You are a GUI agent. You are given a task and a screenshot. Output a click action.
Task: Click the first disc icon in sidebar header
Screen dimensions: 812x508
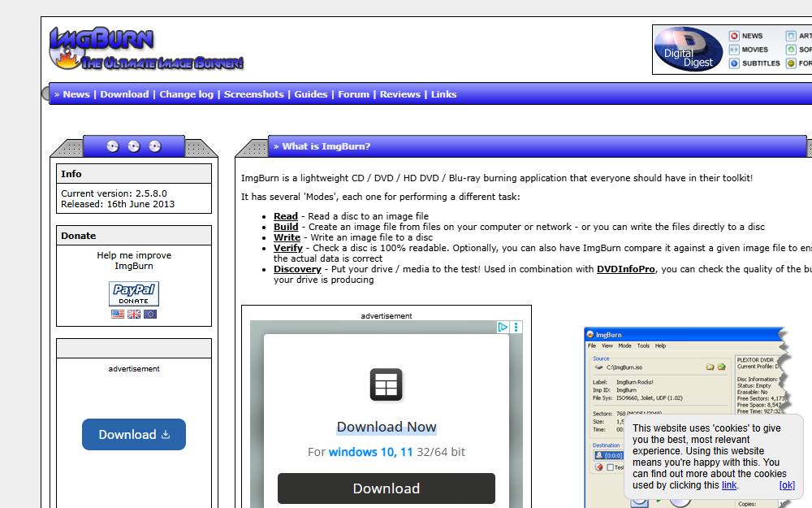113,146
